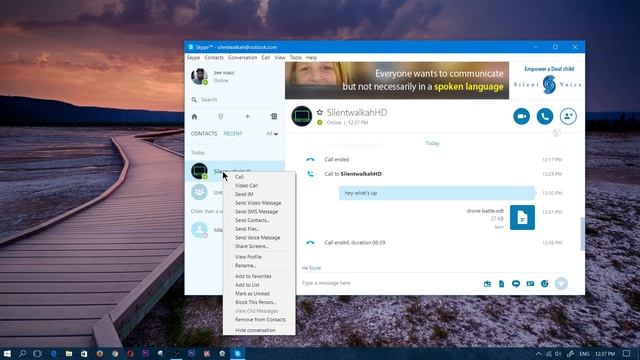Open the Contacts menu
This screenshot has height=360, width=640.
click(214, 58)
